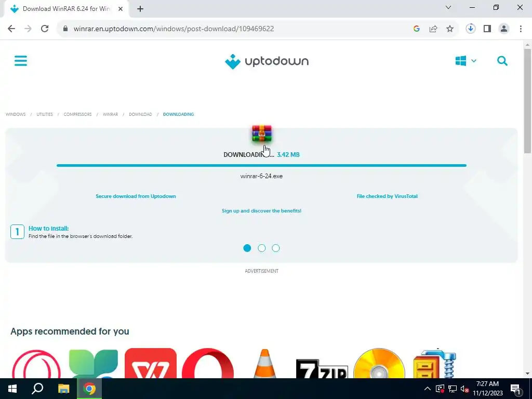Click the 3.42 MB file size
Image resolution: width=532 pixels, height=399 pixels.
(288, 155)
